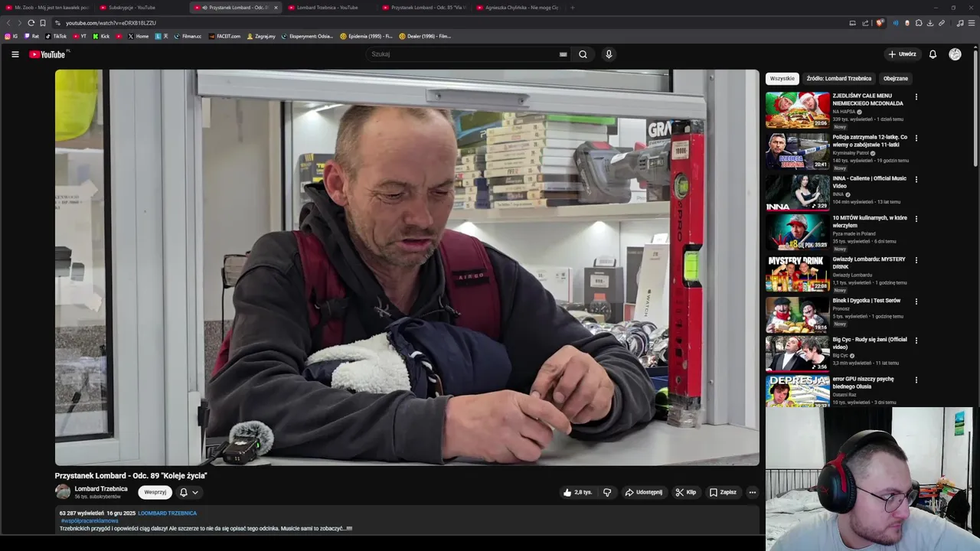This screenshot has width=980, height=551.
Task: Open Policja zatrzymała 12-latkę thumbnail
Action: pos(797,151)
